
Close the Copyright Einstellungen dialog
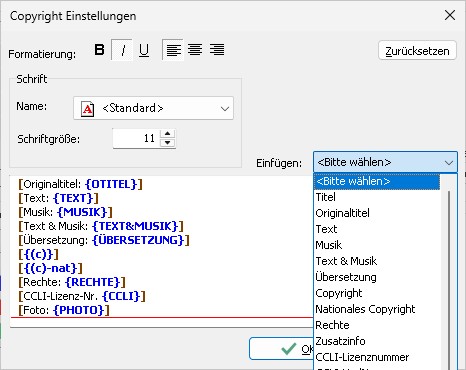point(450,15)
